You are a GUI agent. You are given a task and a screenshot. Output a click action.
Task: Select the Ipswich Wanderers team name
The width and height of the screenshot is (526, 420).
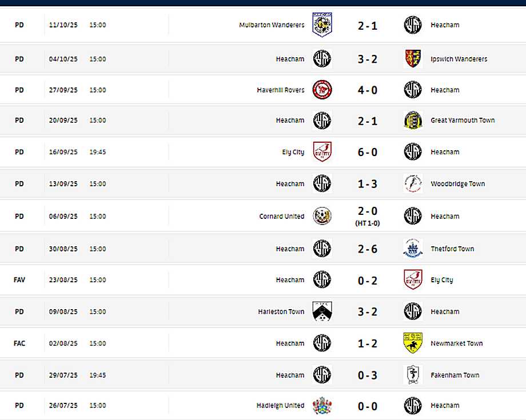(459, 59)
